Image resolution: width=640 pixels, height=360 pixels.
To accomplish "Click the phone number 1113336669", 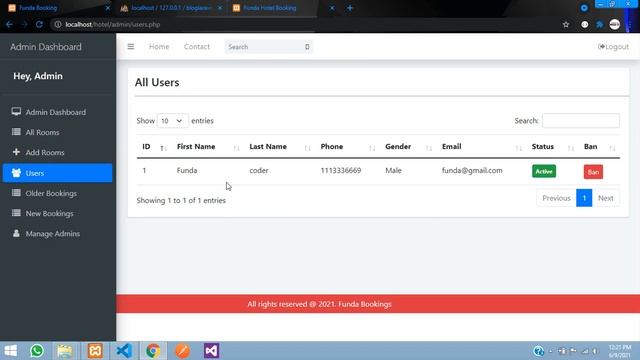I will (341, 171).
